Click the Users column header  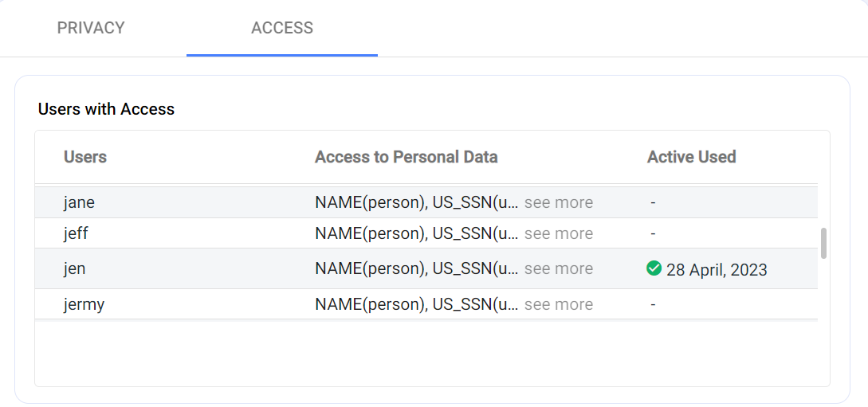click(85, 157)
